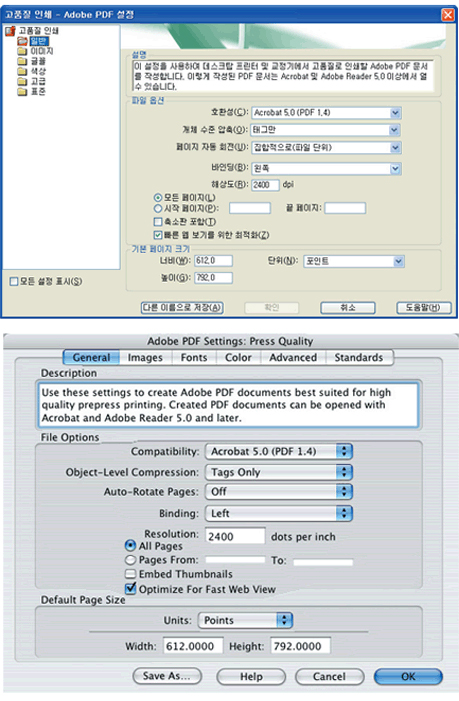Viewport: 459px width, 701px height.
Task: Switch to the Color tab
Action: click(238, 358)
